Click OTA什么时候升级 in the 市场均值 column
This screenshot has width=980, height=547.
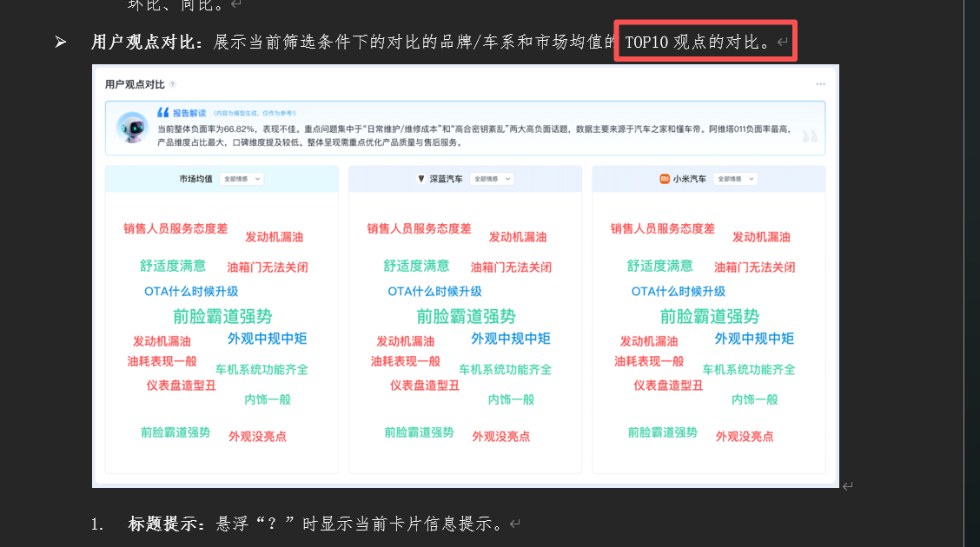pos(191,292)
